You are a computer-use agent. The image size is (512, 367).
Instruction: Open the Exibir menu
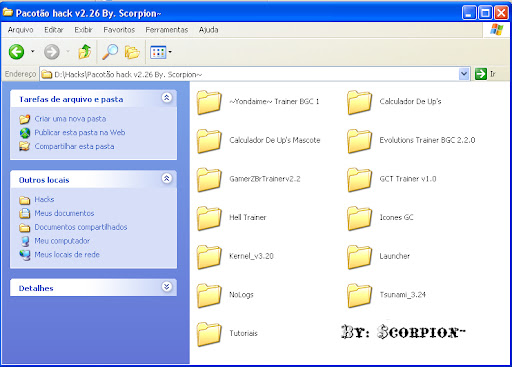point(83,30)
